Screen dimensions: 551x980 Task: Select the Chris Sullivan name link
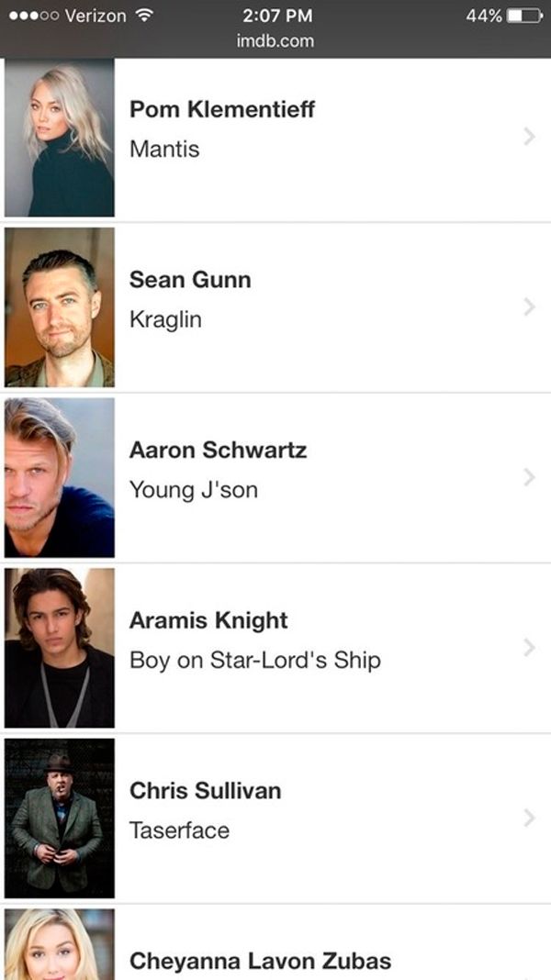pos(205,790)
